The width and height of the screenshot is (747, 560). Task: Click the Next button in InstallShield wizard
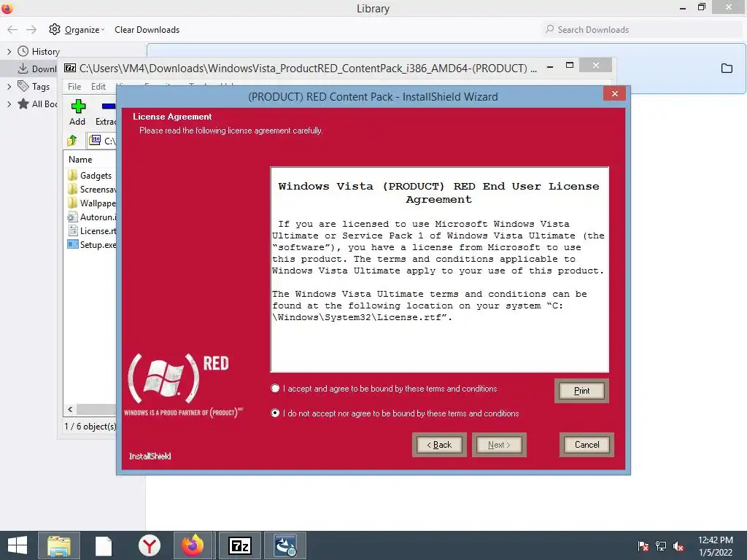pos(499,445)
